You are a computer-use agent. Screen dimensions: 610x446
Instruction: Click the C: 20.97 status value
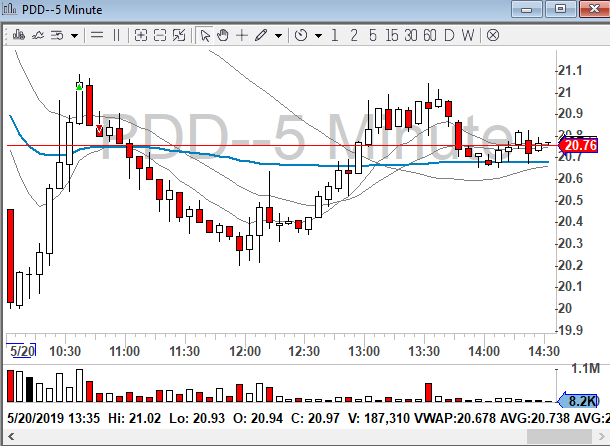[316, 418]
